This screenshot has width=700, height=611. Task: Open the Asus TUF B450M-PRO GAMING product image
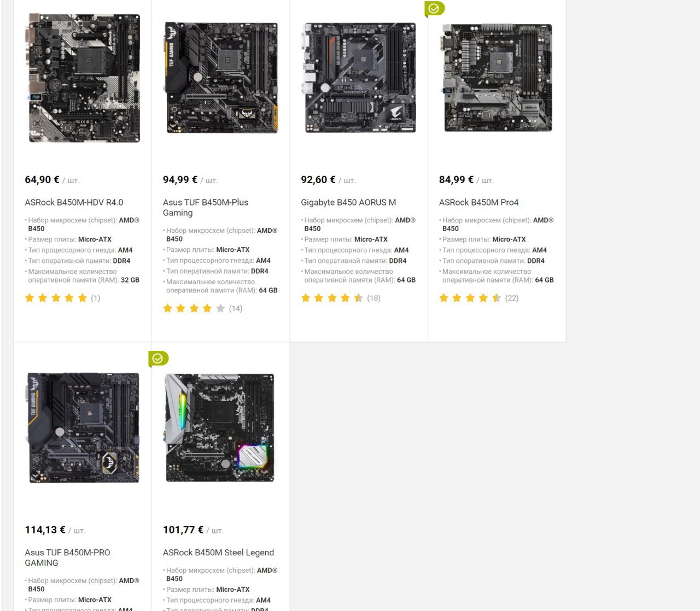pyautogui.click(x=83, y=428)
